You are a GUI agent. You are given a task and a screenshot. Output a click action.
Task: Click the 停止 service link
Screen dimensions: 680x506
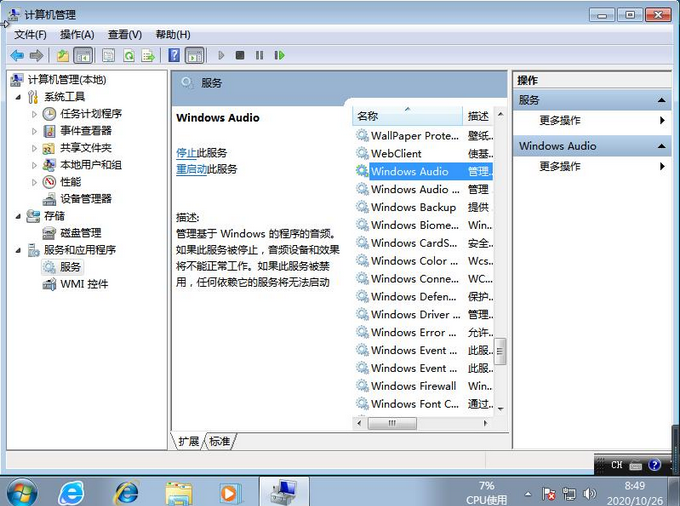tap(186, 153)
